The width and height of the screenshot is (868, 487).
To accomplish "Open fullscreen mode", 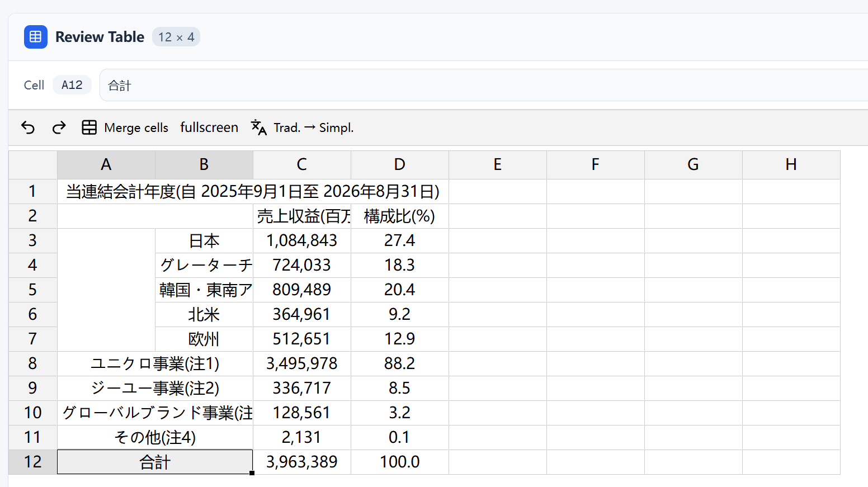I will pos(209,127).
